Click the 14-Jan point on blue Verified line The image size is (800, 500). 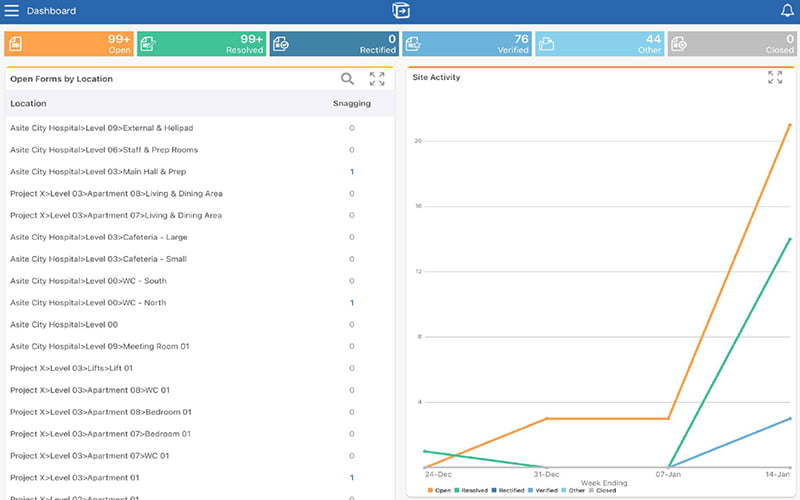(790, 418)
